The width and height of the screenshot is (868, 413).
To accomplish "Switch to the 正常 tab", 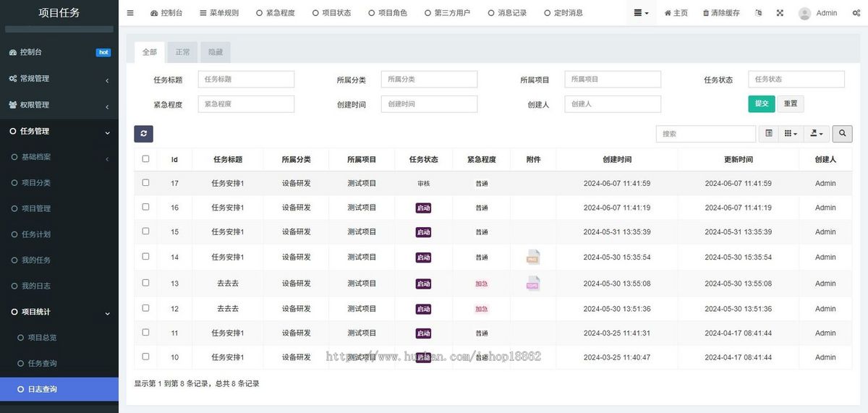I will tap(182, 52).
